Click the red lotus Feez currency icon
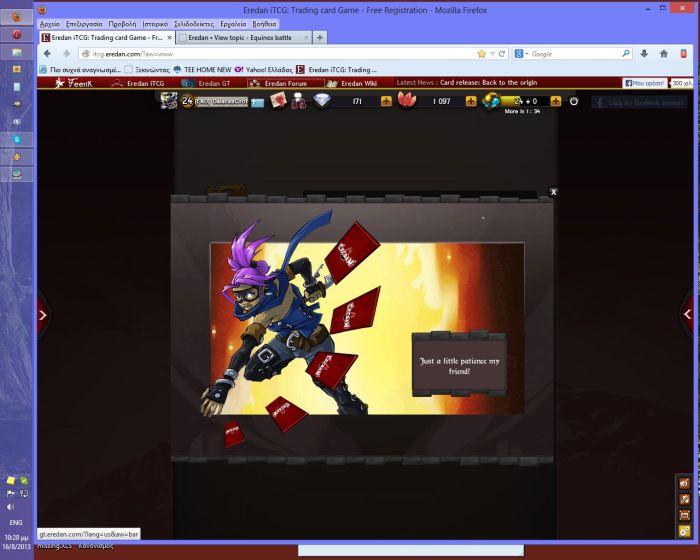The width and height of the screenshot is (700, 560). click(x=406, y=100)
